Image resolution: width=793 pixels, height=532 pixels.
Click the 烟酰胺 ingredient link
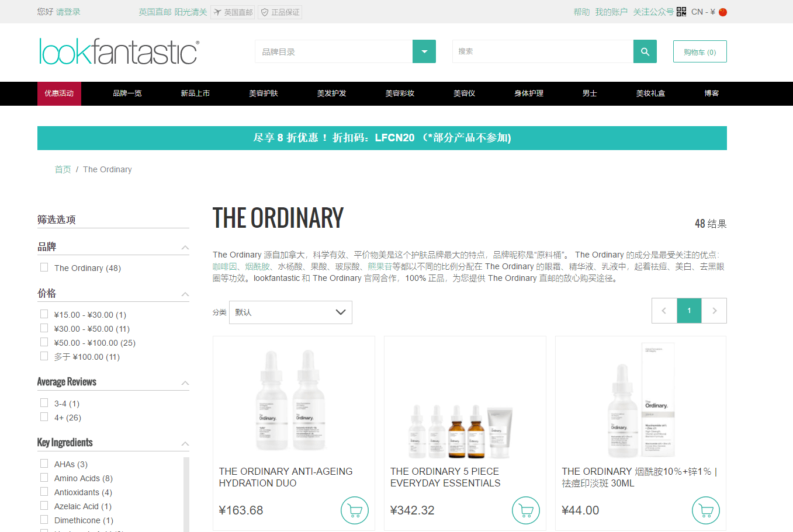[x=258, y=266]
